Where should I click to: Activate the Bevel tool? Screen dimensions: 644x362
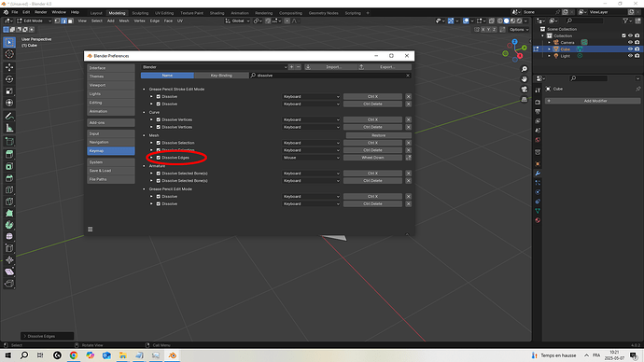tap(9, 178)
